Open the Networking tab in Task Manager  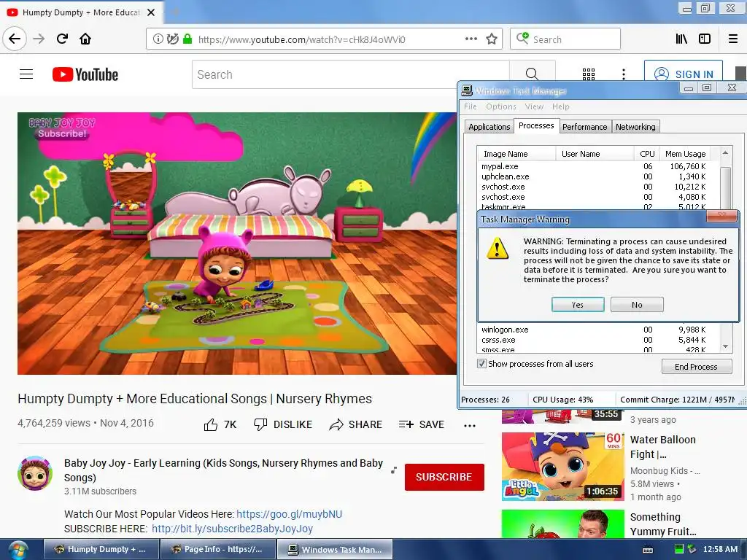(635, 127)
